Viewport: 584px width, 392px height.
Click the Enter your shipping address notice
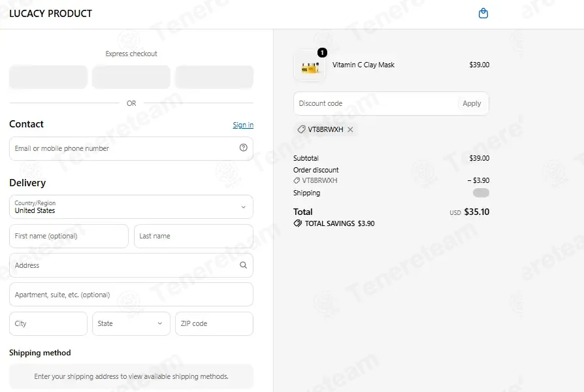(131, 377)
